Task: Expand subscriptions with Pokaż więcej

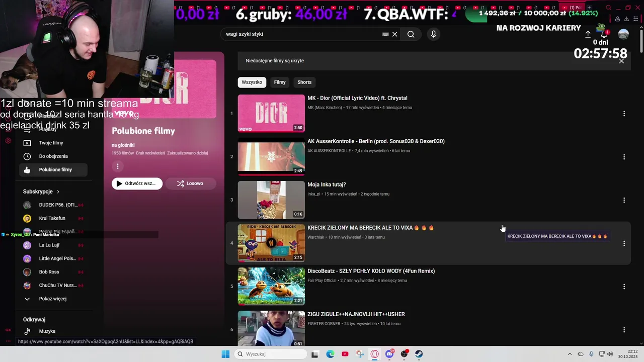Action: (53, 299)
